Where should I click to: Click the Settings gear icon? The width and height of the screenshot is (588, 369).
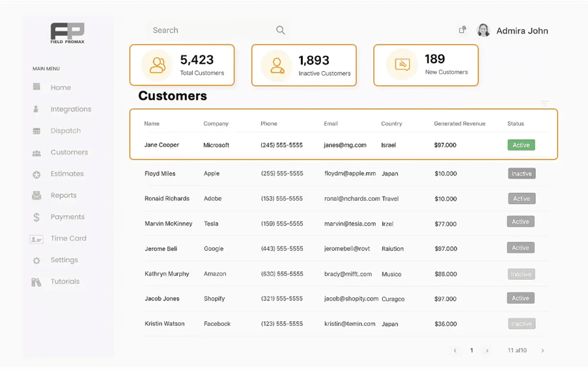point(36,260)
